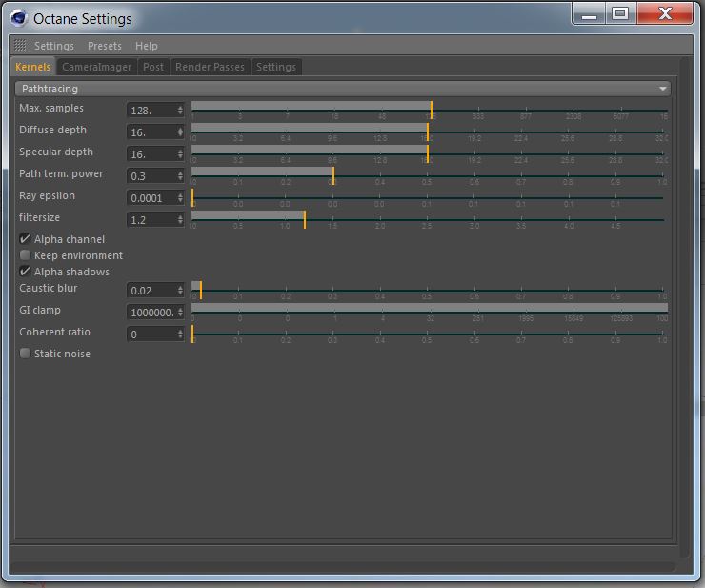Open the Help menu
This screenshot has width=705, height=588.
[x=146, y=46]
